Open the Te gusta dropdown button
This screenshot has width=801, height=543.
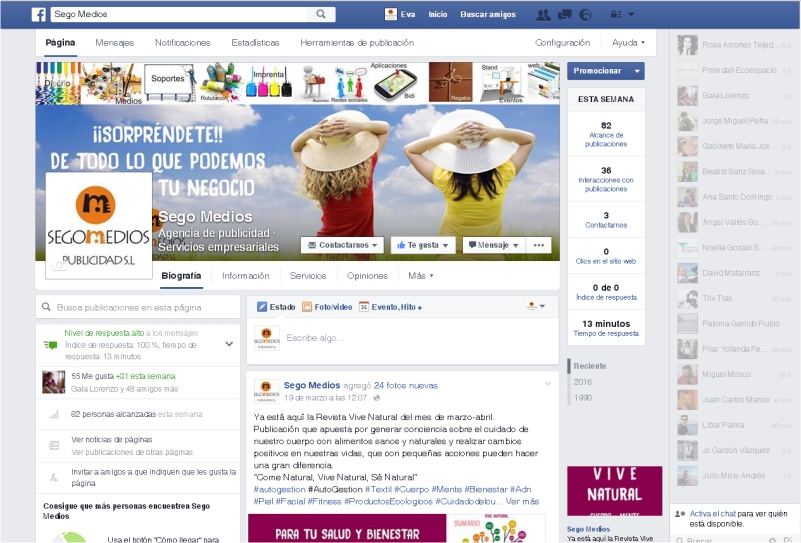tap(422, 245)
